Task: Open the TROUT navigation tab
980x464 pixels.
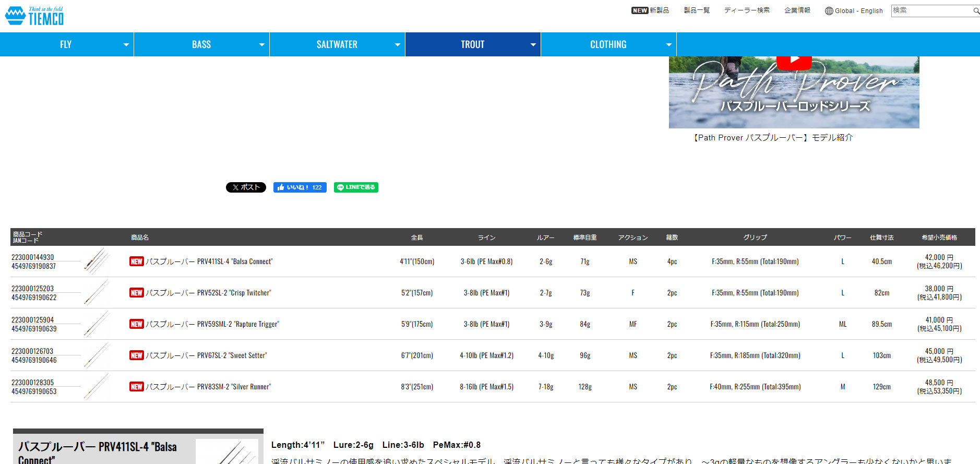Action: pos(472,45)
